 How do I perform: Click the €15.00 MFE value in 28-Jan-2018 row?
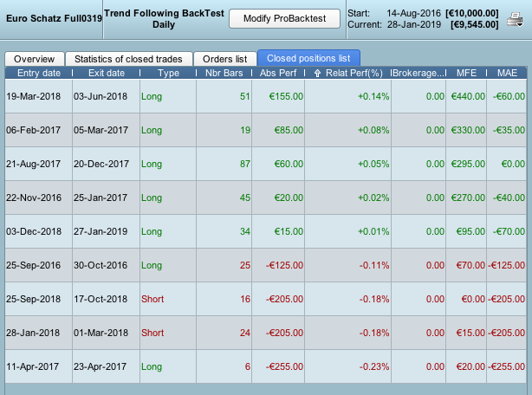point(470,333)
